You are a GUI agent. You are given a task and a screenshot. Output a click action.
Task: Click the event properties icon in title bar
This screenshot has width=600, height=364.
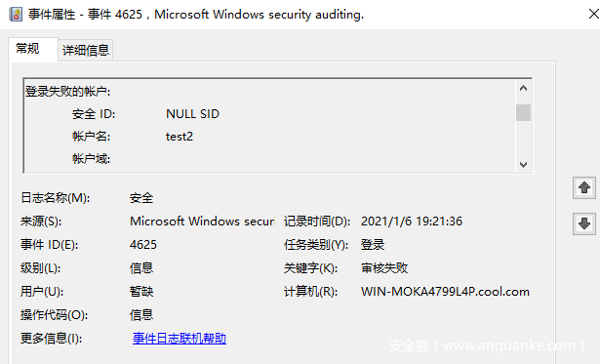pos(16,15)
